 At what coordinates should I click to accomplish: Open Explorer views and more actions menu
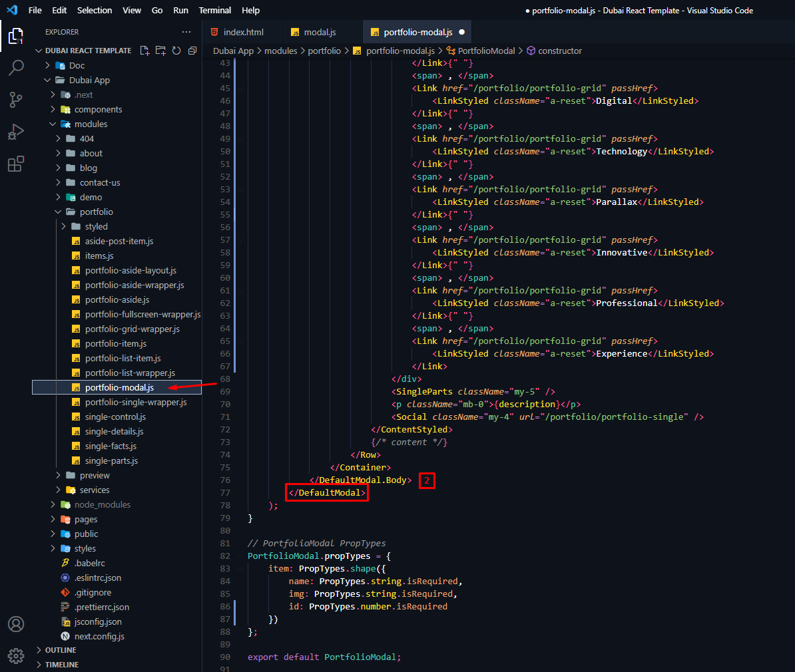point(186,32)
